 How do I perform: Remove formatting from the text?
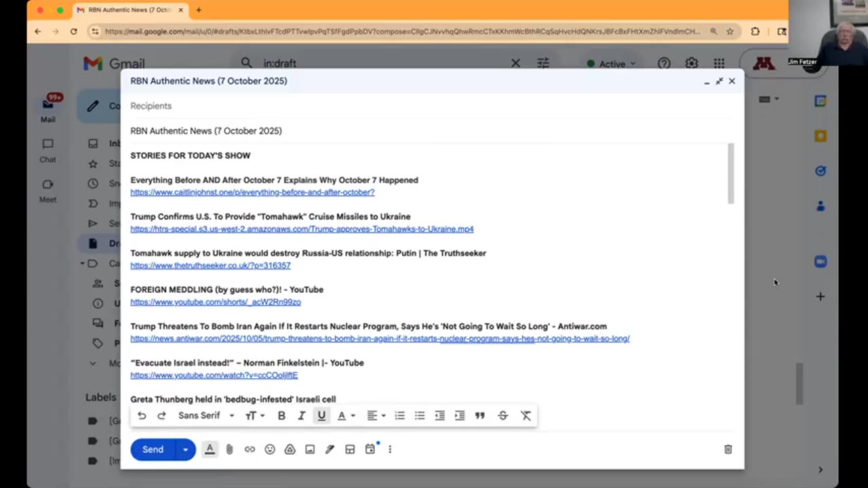coord(526,415)
